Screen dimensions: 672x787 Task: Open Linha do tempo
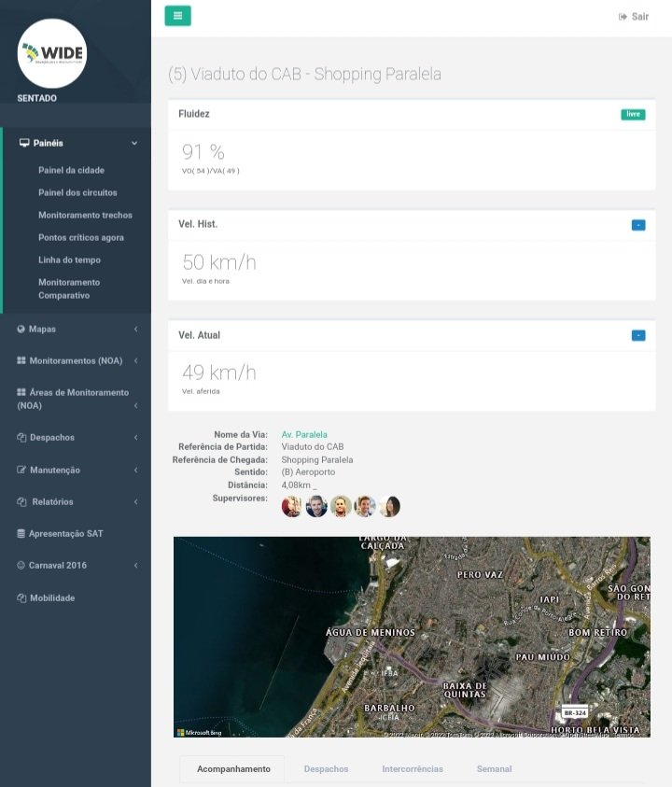(69, 260)
